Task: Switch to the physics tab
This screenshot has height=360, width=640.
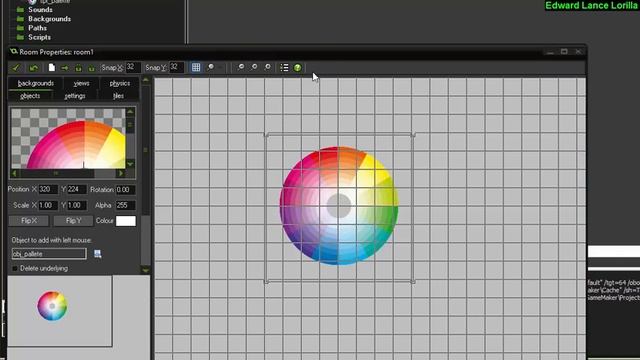Action: 120,83
